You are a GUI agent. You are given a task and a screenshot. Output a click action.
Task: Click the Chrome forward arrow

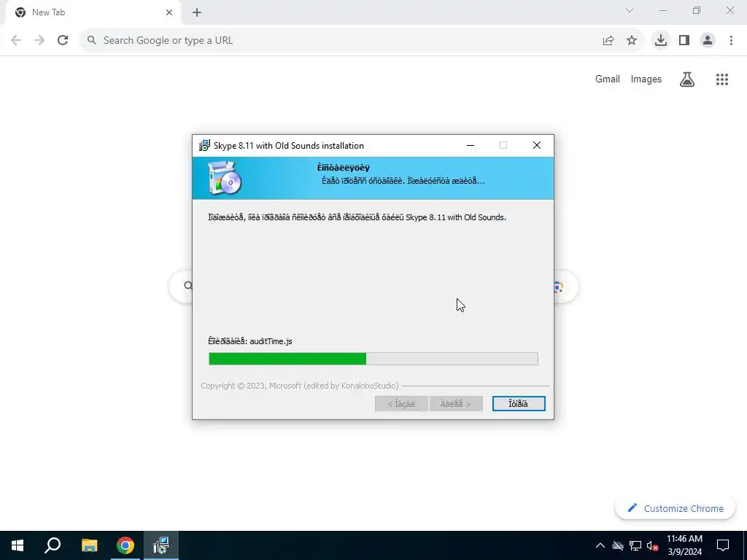coord(39,41)
